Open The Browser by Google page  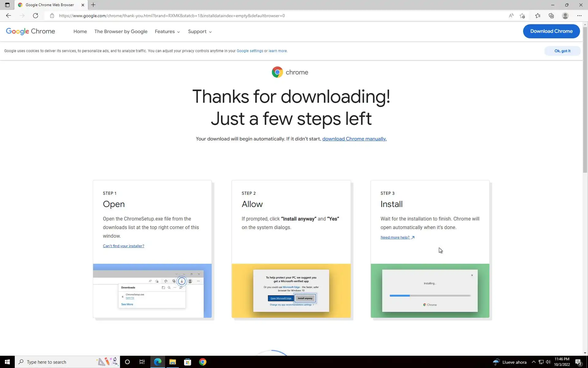121,32
